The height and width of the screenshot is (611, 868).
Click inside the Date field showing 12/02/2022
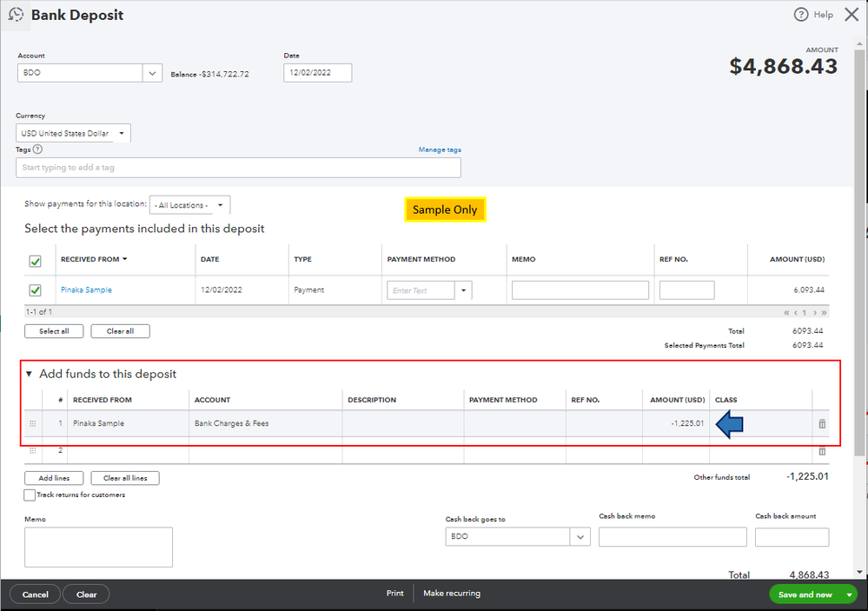tap(318, 72)
